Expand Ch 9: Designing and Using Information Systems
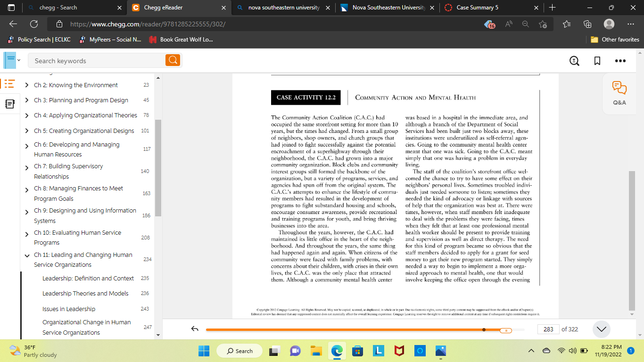Image resolution: width=644 pixels, height=362 pixels. click(27, 212)
